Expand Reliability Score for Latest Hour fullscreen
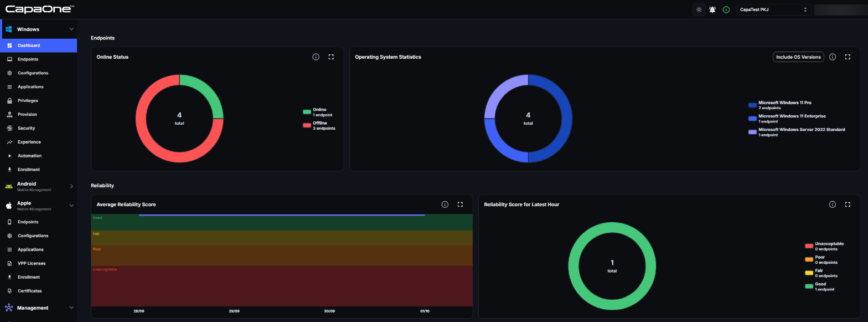The height and width of the screenshot is (322, 868). 848,205
